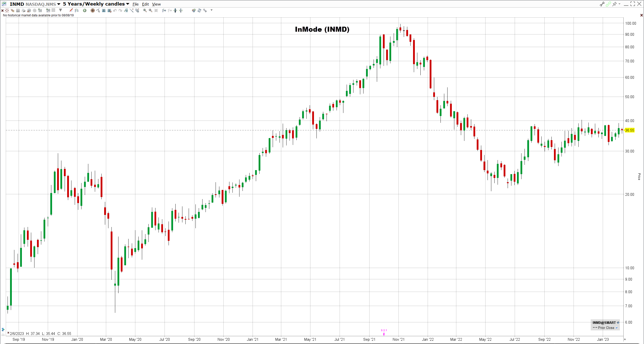Click the no historical data notice text

[x=38, y=15]
